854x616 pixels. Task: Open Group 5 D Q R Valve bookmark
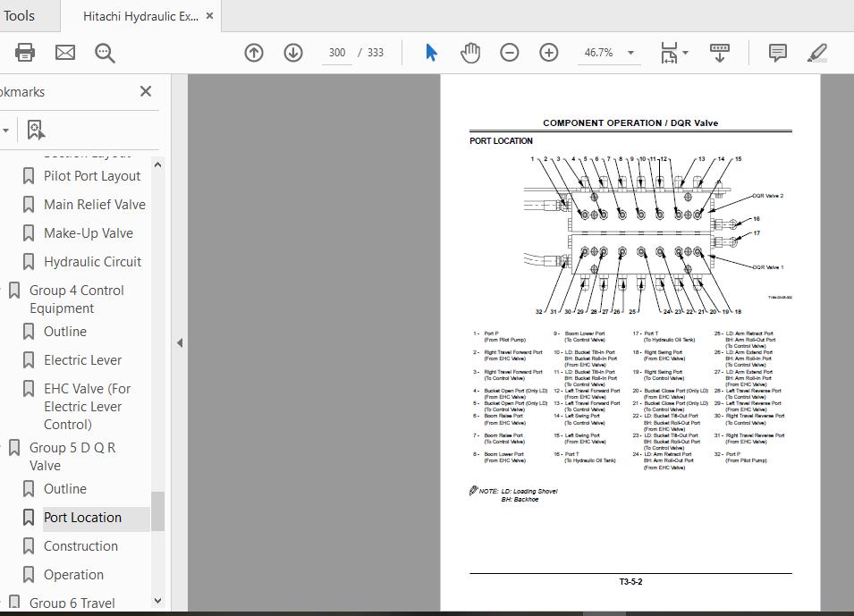[72, 457]
